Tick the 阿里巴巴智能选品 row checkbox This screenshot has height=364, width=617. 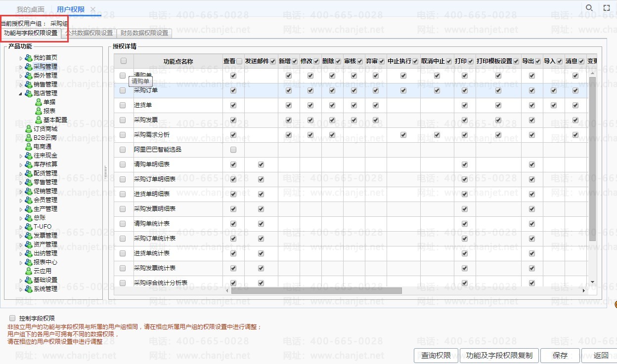click(123, 150)
